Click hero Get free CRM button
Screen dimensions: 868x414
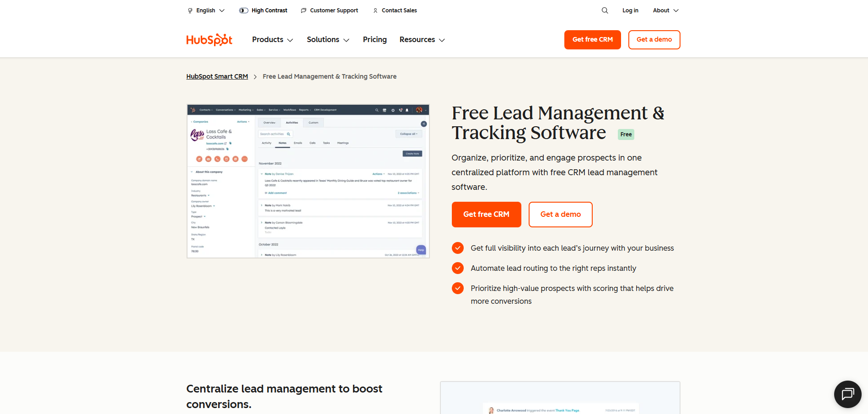point(486,215)
